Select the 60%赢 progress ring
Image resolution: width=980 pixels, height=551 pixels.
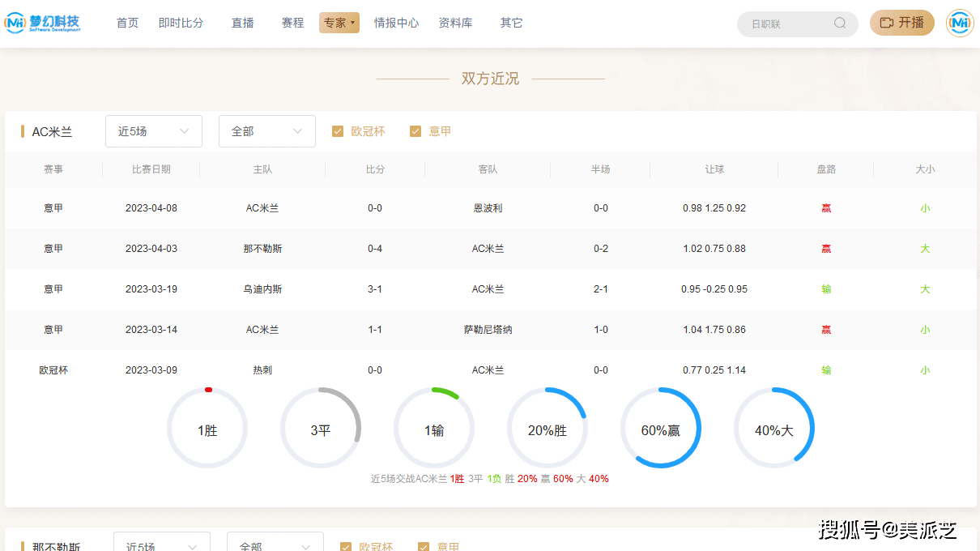[x=661, y=428]
